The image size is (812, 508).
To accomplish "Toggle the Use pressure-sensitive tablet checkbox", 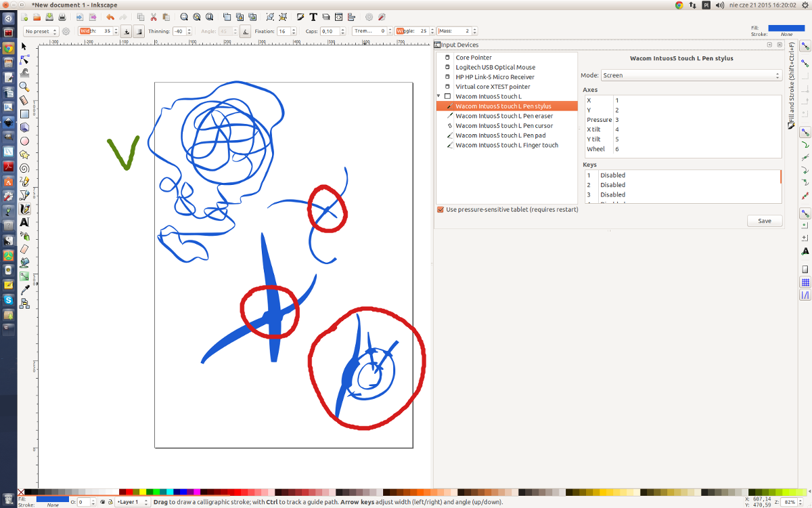I will [x=441, y=209].
